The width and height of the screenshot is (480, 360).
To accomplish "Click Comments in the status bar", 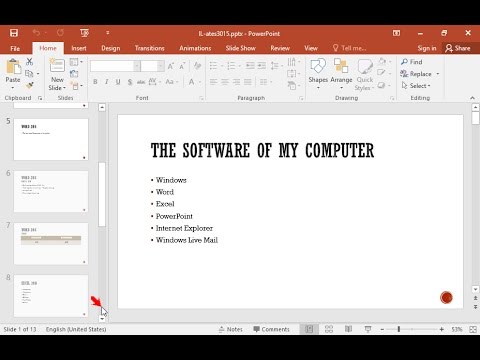I will tap(271, 329).
